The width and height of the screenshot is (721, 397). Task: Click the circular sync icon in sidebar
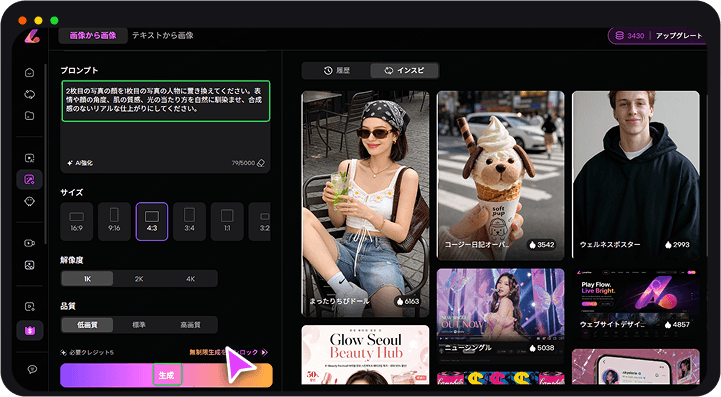pos(29,94)
